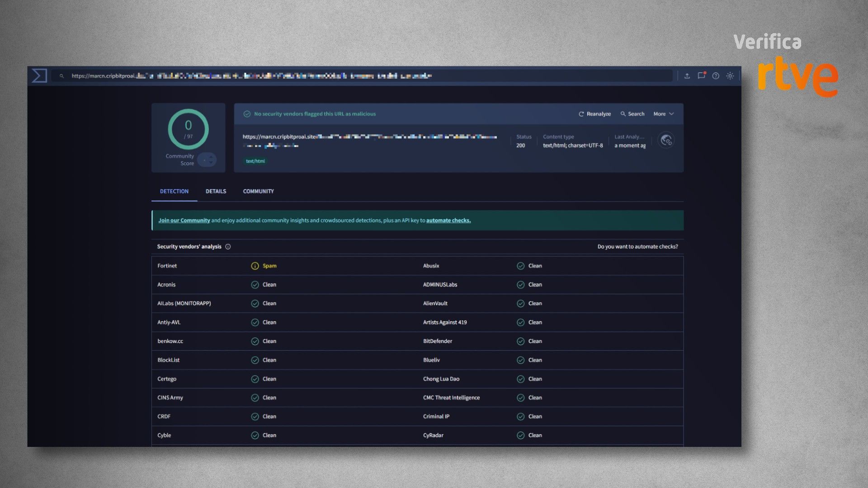Click the Search button in the result header

632,114
